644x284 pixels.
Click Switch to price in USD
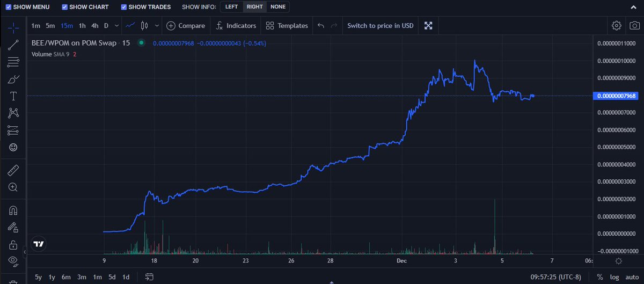point(380,25)
